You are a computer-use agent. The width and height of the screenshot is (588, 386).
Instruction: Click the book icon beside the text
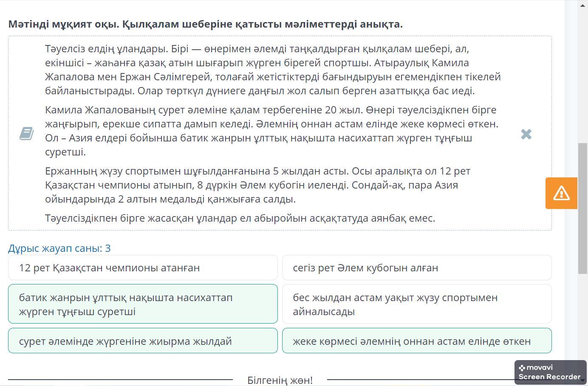click(x=26, y=133)
